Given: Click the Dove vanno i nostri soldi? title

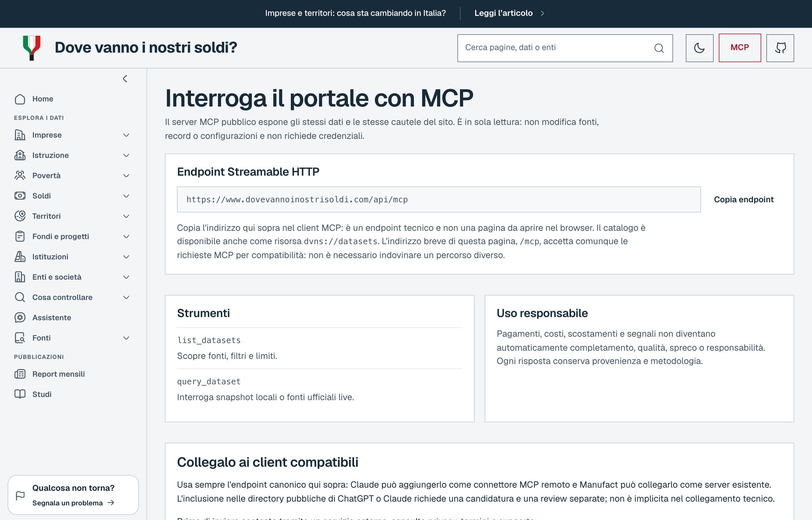Looking at the screenshot, I should coord(146,48).
